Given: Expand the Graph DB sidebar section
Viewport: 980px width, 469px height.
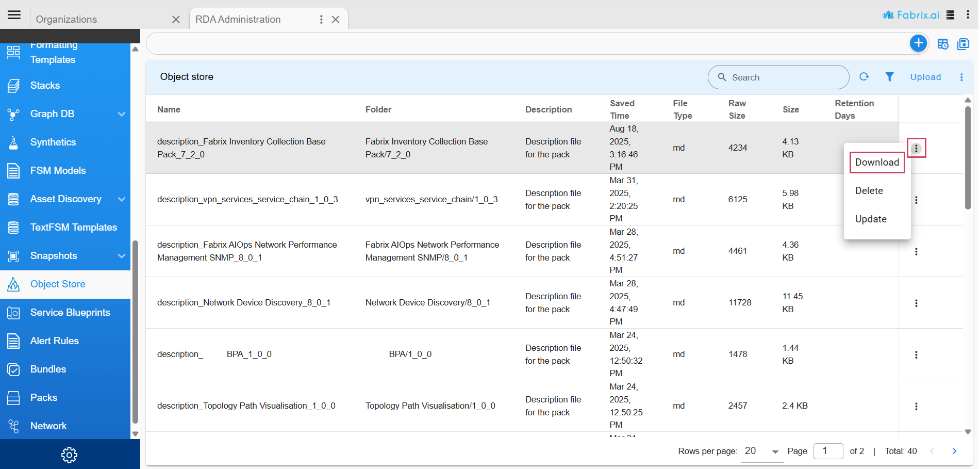Looking at the screenshot, I should pyautogui.click(x=122, y=114).
